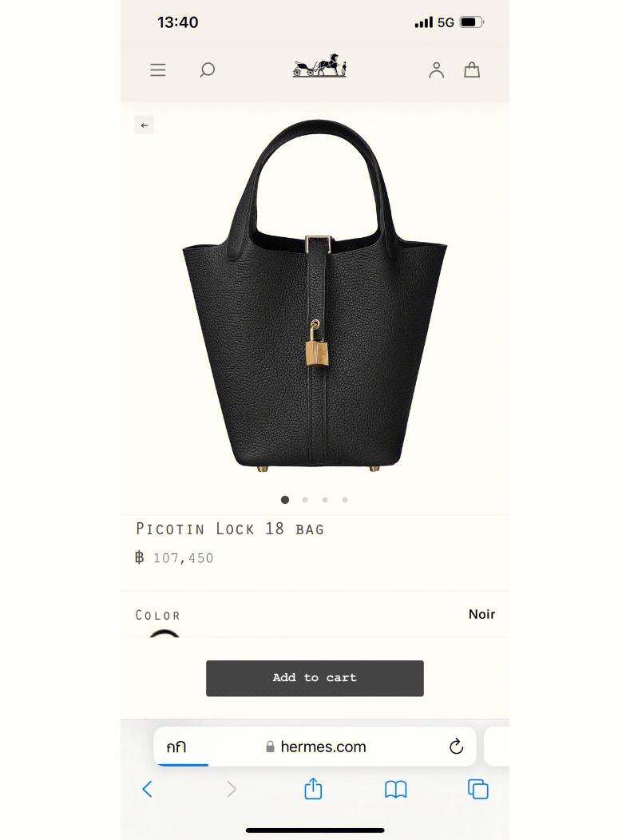Open the account profile icon

click(x=436, y=69)
